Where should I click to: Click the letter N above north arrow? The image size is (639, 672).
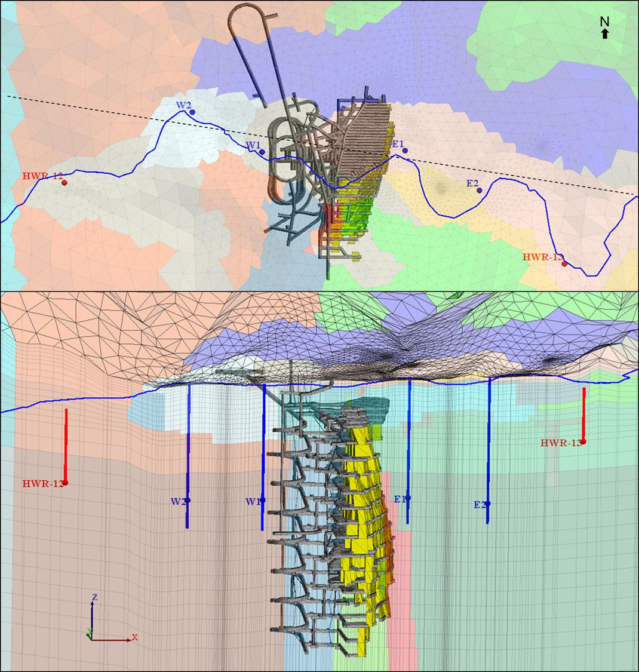click(x=604, y=22)
